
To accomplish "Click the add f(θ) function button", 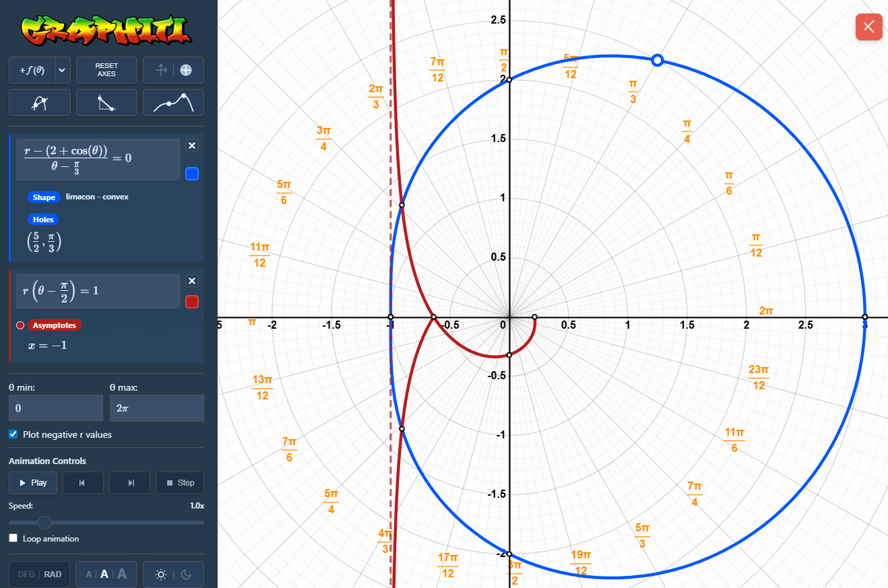I will tap(32, 70).
